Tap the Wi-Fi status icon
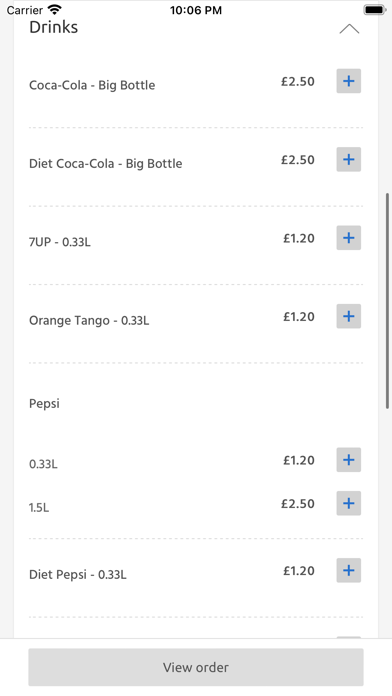 (54, 9)
